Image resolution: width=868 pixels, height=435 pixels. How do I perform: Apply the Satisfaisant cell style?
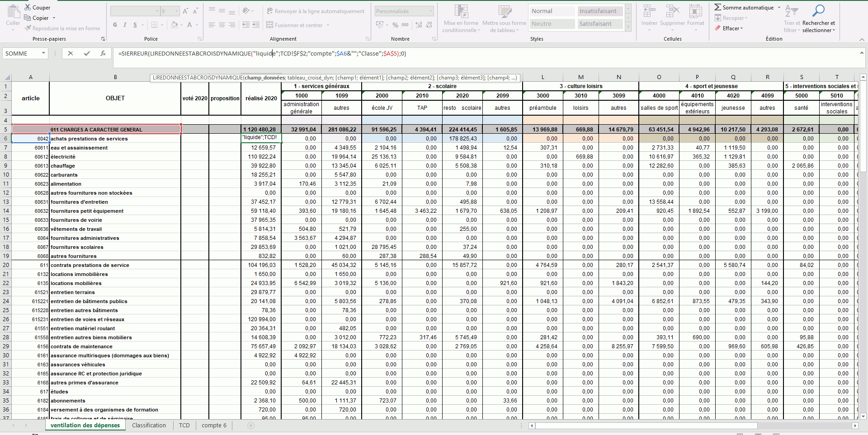(600, 23)
